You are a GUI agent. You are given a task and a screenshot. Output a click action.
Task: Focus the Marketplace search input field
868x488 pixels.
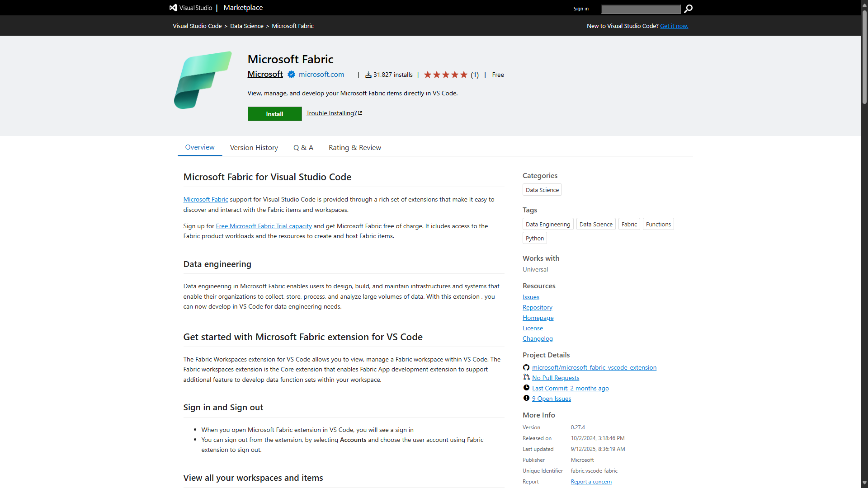click(x=640, y=9)
